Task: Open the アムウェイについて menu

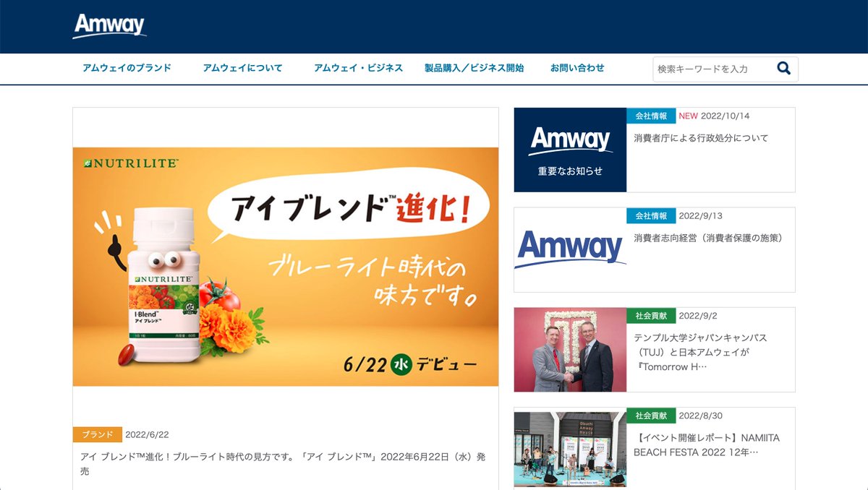Action: click(x=242, y=68)
